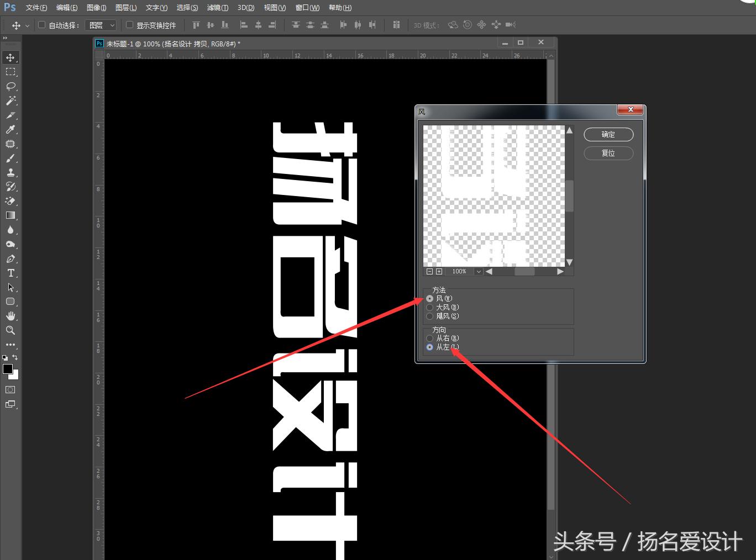Enable the 自动选择 checkbox
Image resolution: width=756 pixels, height=560 pixels.
[41, 24]
